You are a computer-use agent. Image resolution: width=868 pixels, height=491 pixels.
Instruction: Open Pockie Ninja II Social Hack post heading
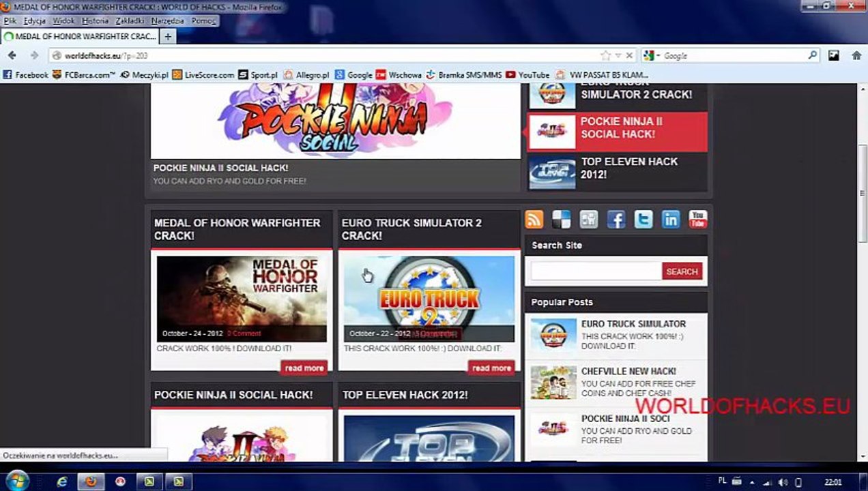233,395
